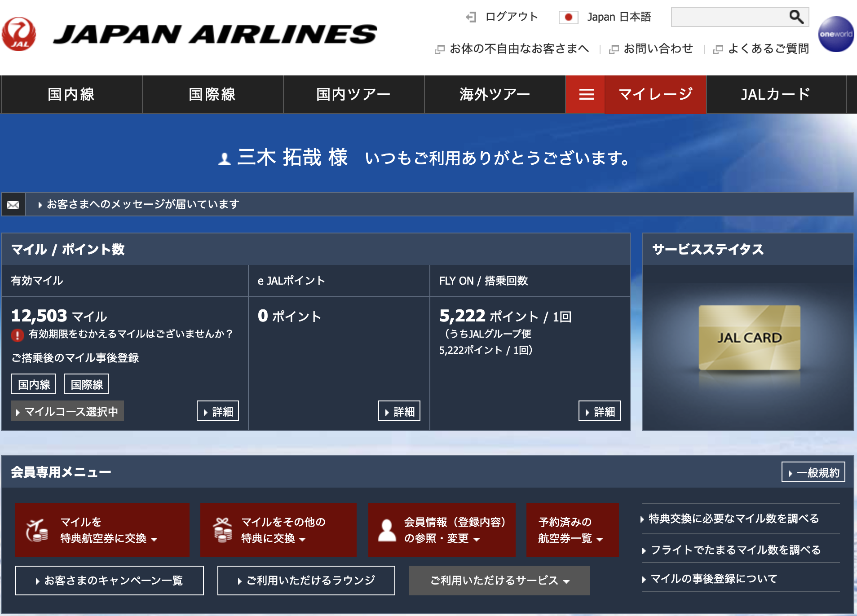Expand ご利用いただけるサービス dropdown

[499, 581]
